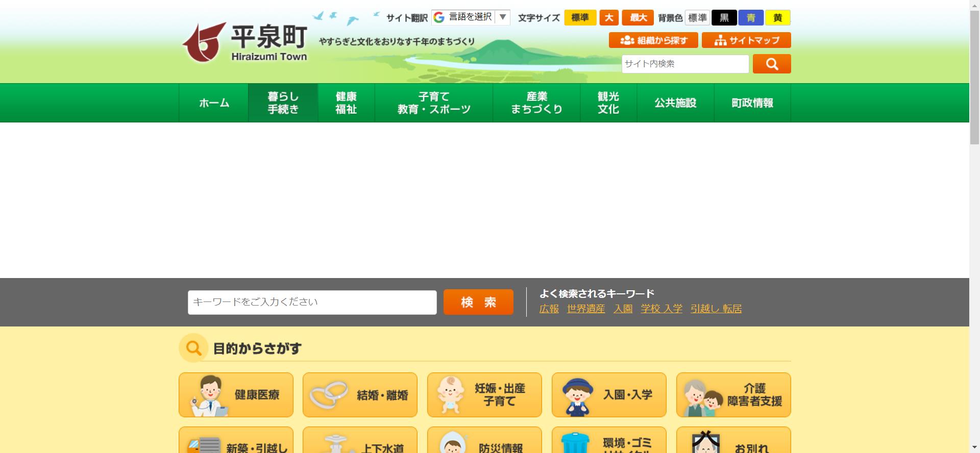This screenshot has height=453, width=980.
Task: Click the magnifier icon beside 目的からさがす
Action: pos(193,348)
